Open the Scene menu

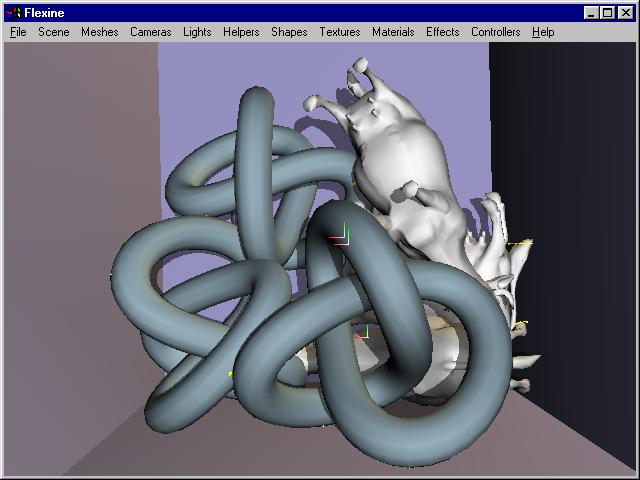point(53,32)
